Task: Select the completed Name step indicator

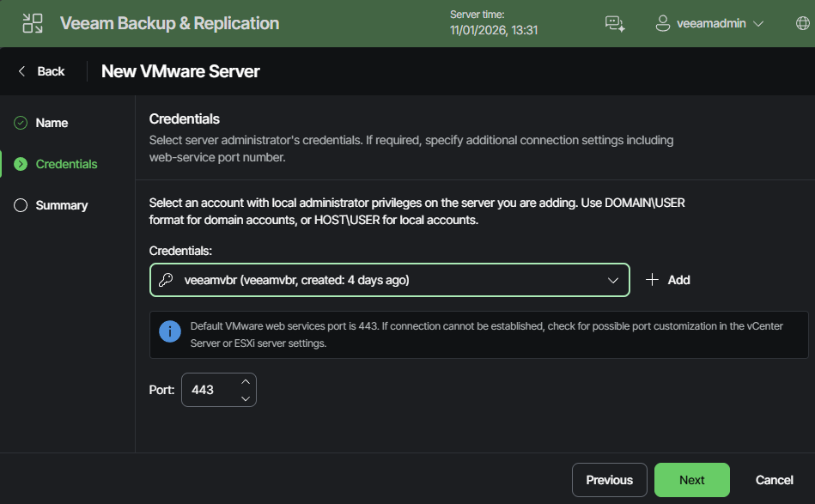Action: (x=21, y=123)
